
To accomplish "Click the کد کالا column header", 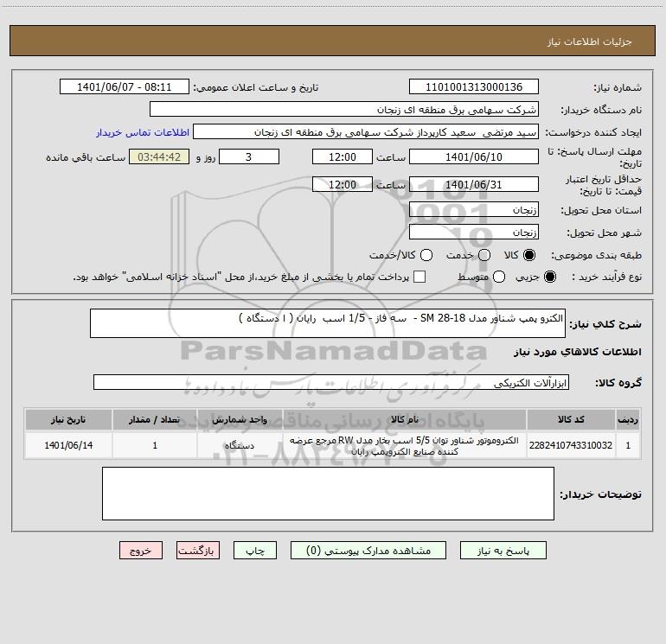I will pyautogui.click(x=571, y=419).
